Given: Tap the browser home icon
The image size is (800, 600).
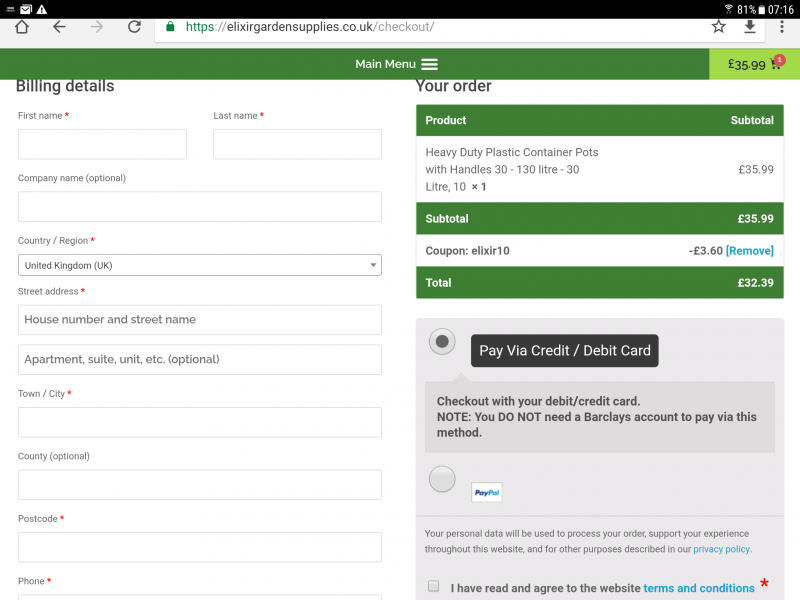Looking at the screenshot, I should [x=22, y=27].
